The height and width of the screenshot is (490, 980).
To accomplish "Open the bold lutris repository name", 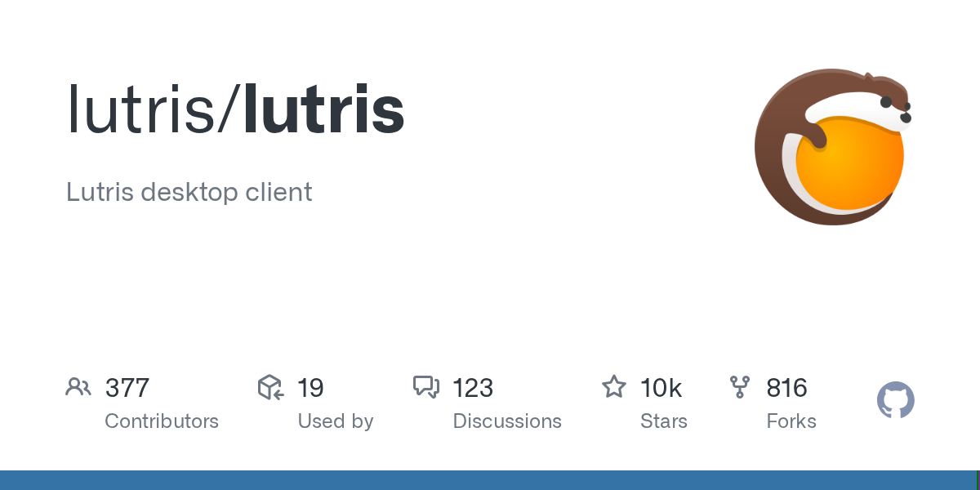I will (324, 110).
